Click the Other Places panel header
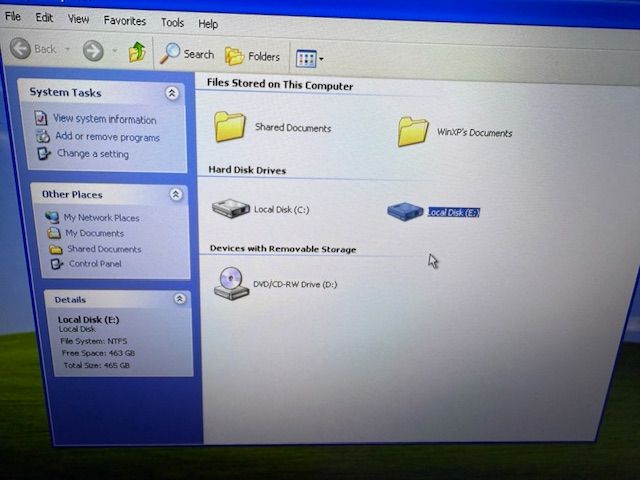Image resolution: width=640 pixels, height=480 pixels. tap(110, 194)
